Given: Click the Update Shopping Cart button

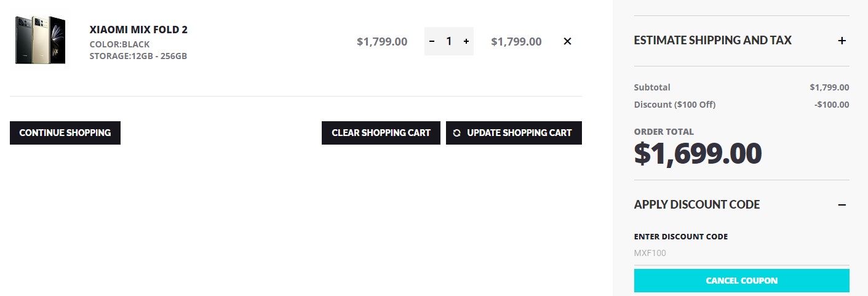Looking at the screenshot, I should 514,133.
